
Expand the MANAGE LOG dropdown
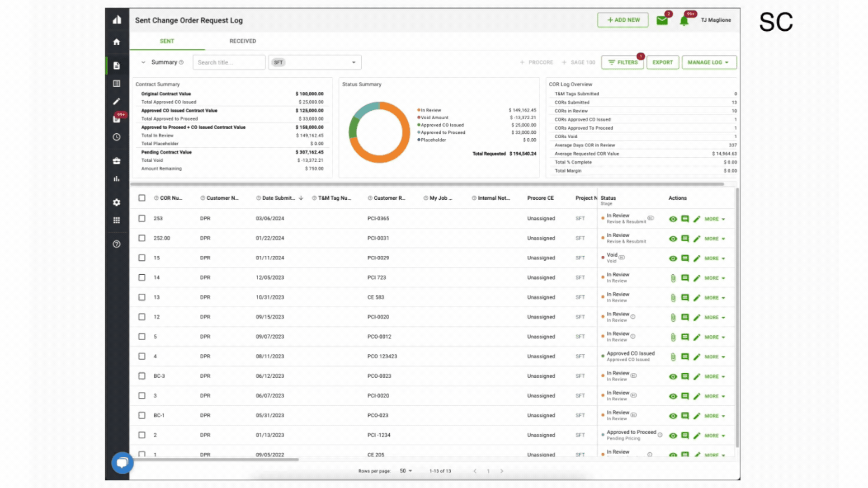click(x=709, y=62)
